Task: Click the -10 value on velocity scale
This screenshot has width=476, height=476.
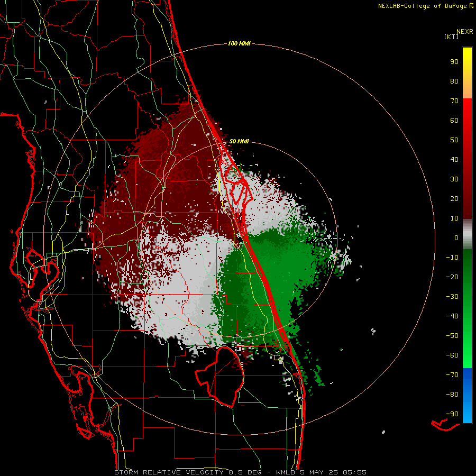Action: click(452, 258)
